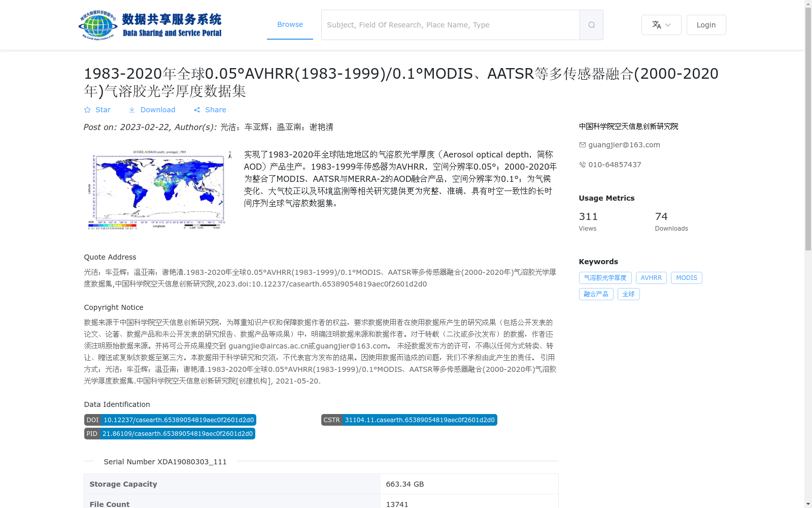The width and height of the screenshot is (812, 508).
Task: Click the Usage Metrics heading
Action: (606, 198)
